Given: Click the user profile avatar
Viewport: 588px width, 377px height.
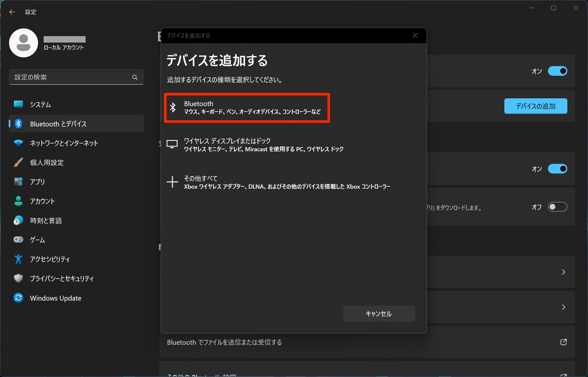Looking at the screenshot, I should (24, 43).
